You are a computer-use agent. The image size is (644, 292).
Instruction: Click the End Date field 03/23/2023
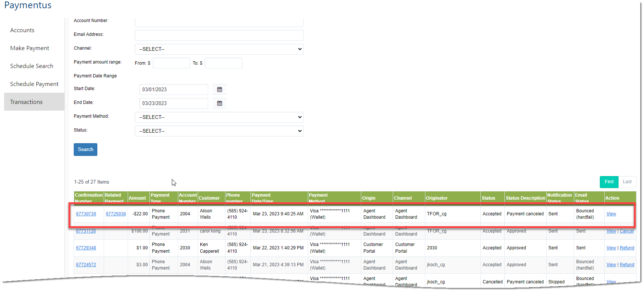click(x=173, y=103)
